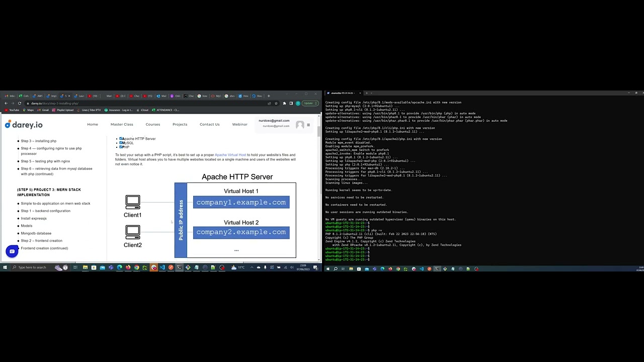Open Windows Start menu

tap(4, 267)
